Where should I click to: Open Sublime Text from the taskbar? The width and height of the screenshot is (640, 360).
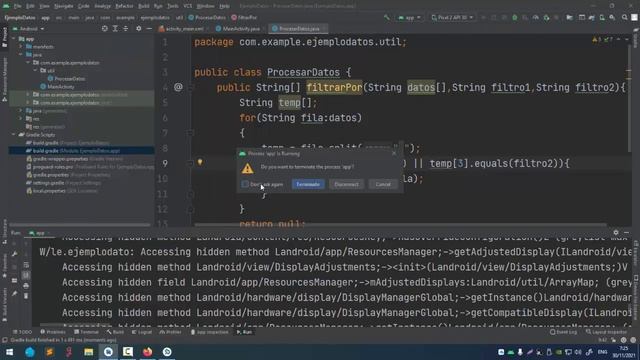49,352
